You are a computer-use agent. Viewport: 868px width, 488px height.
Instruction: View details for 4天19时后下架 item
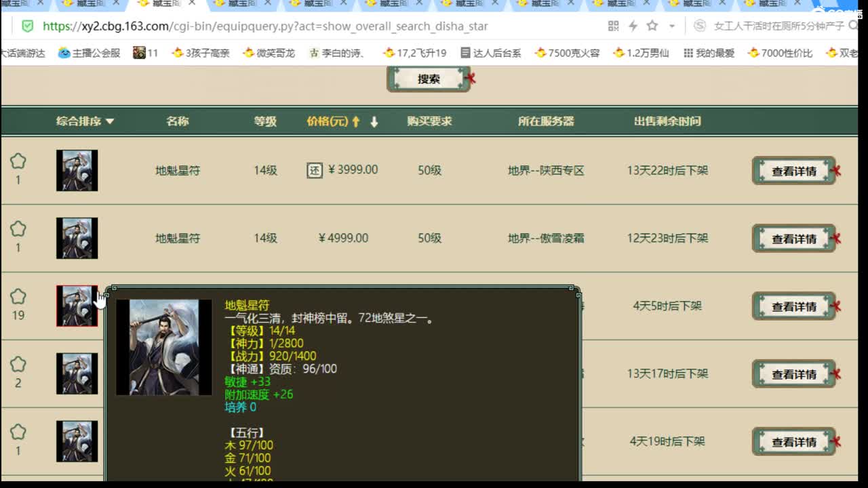pyautogui.click(x=794, y=442)
